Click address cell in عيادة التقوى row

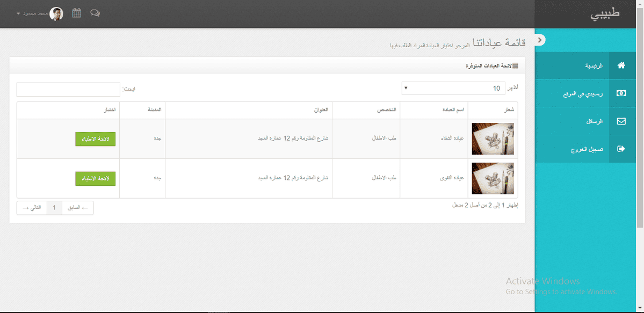[x=249, y=178]
